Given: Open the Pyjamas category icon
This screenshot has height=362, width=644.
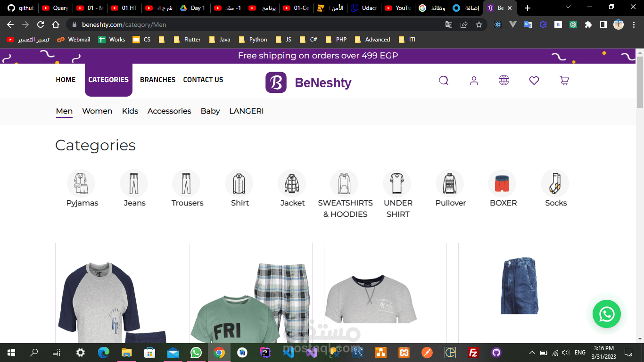Looking at the screenshot, I should point(81,184).
